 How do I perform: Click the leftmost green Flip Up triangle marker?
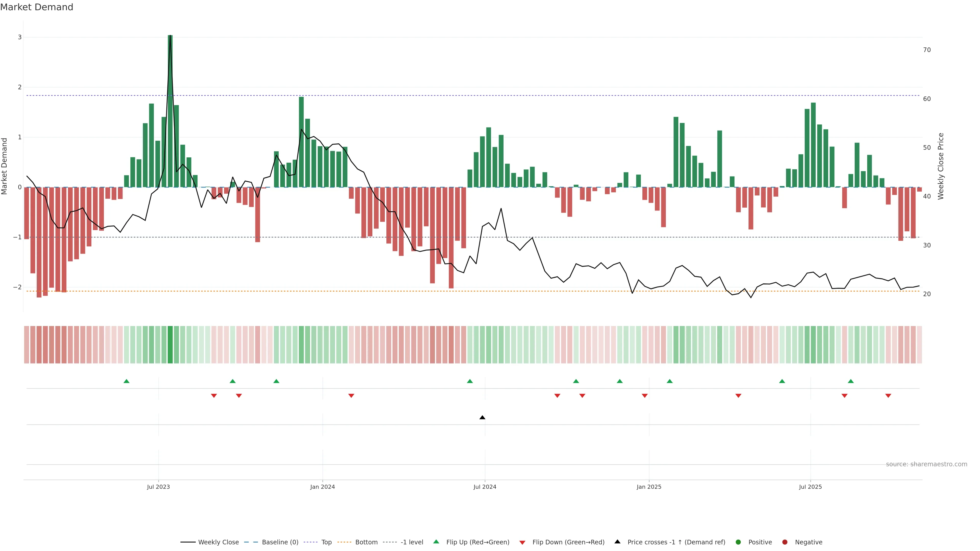click(127, 381)
